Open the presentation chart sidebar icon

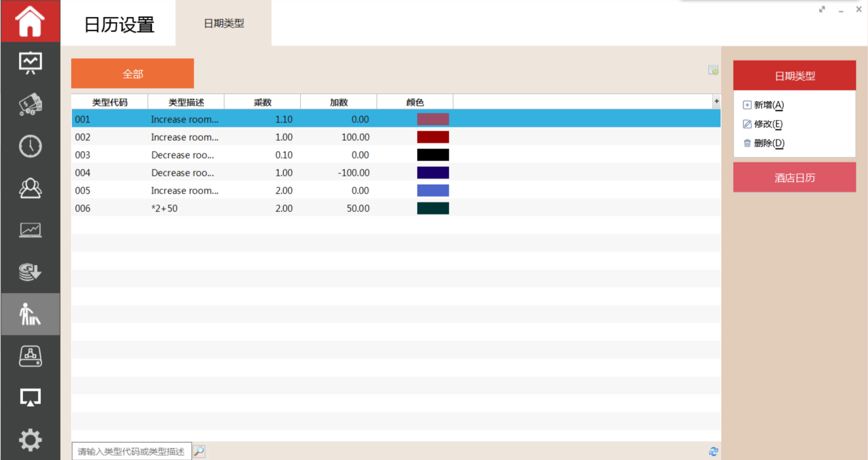pyautogui.click(x=30, y=63)
